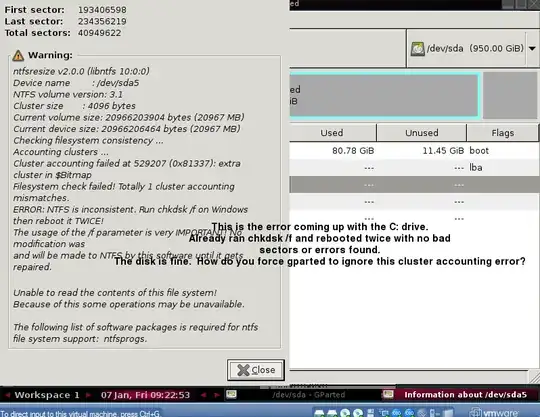Click the 'Unable to read the contents' message line
The width and height of the screenshot is (540, 417).
tap(115, 293)
